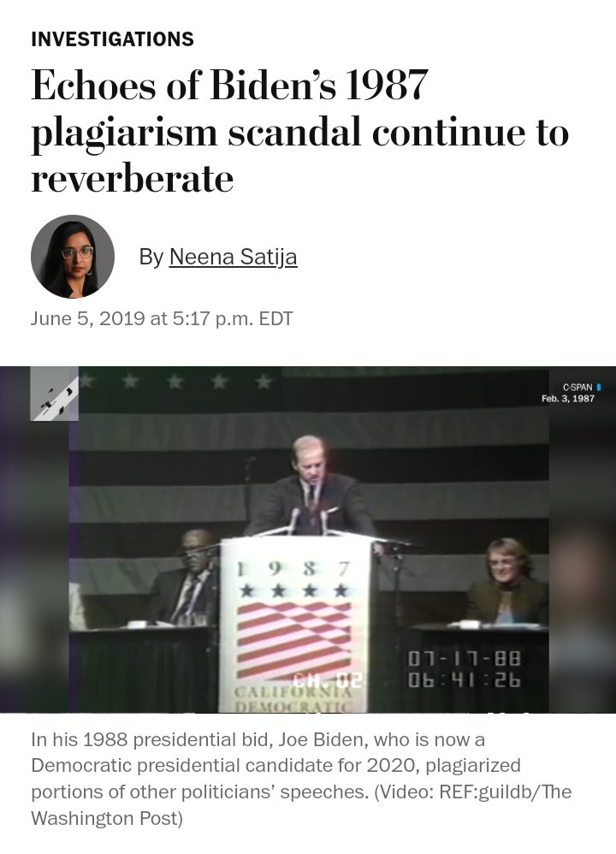Click the gray square icon on video corner
Viewport: 616px width, 854px height.
point(54,394)
